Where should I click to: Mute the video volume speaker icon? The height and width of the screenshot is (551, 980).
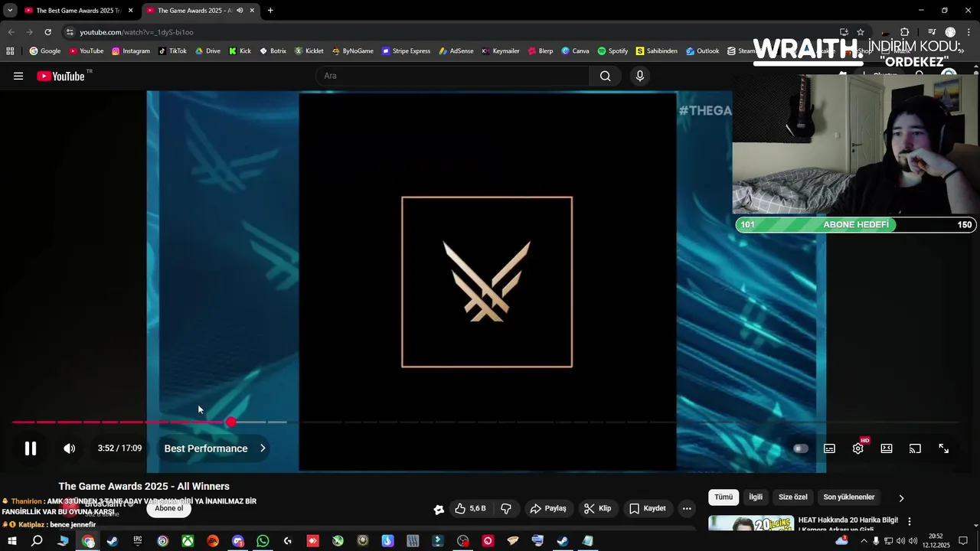pos(70,448)
